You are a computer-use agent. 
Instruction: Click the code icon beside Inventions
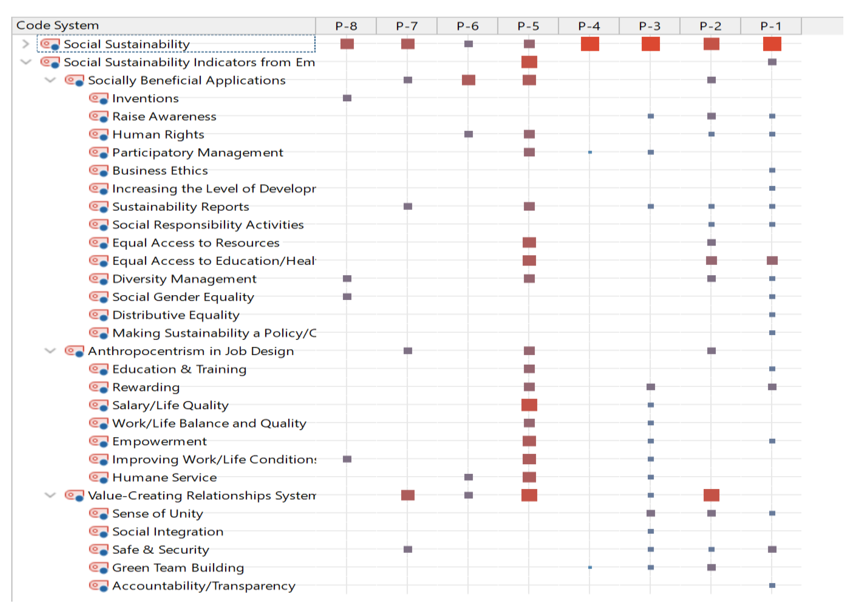click(x=99, y=99)
